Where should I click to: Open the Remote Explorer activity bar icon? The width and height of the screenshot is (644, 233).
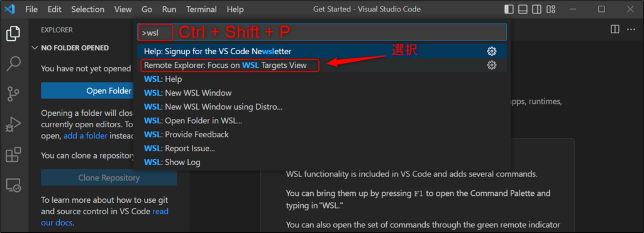[x=14, y=185]
